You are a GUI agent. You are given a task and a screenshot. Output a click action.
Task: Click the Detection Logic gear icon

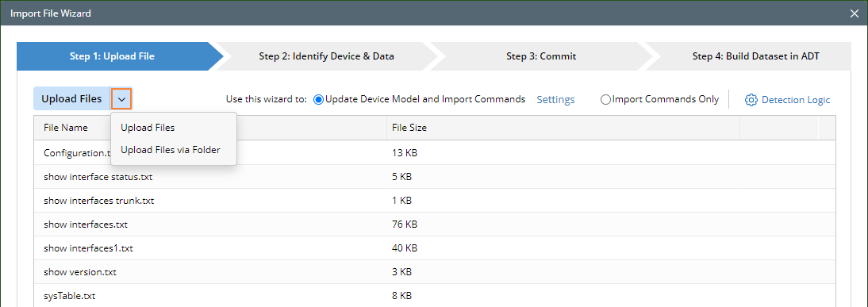point(751,100)
